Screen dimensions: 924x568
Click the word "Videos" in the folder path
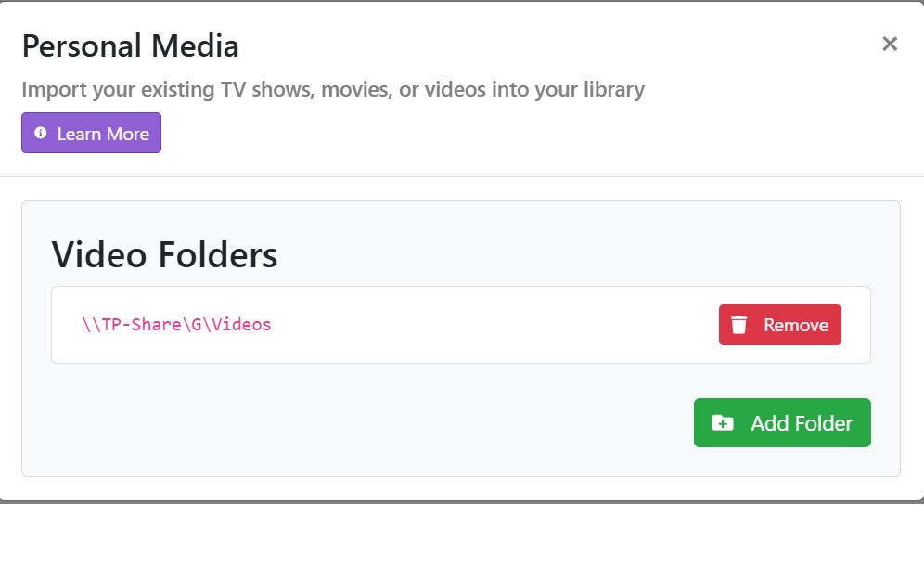coord(241,325)
